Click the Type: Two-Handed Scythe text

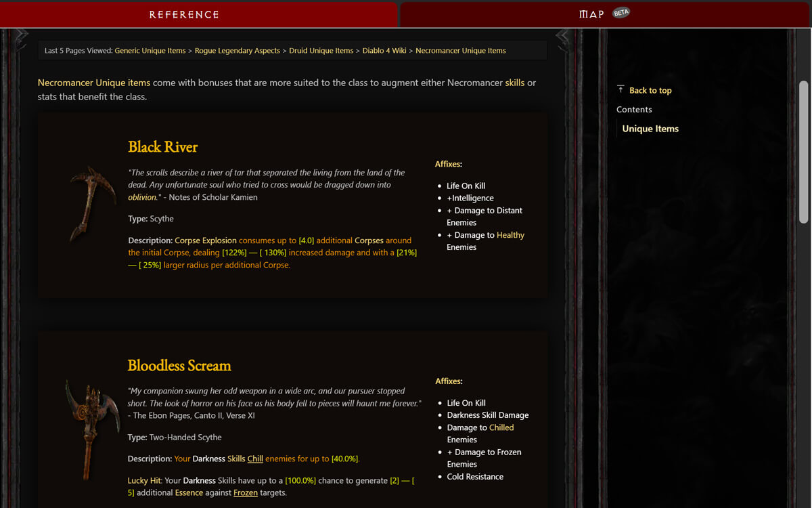175,438
